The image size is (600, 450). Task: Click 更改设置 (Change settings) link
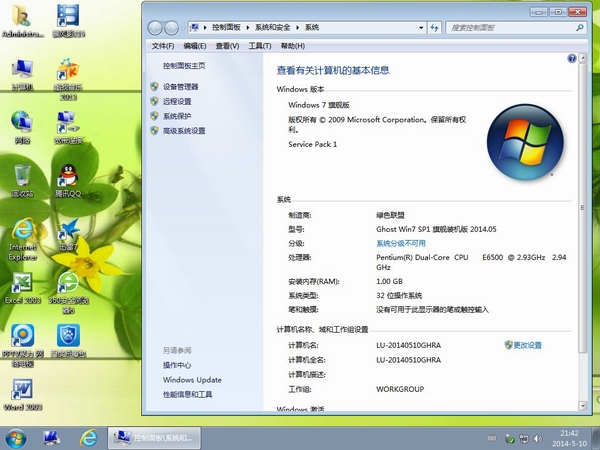coord(527,345)
